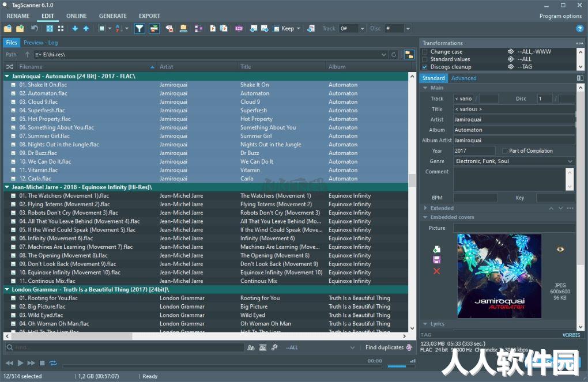Open the GENERATE menu tab

coord(112,16)
